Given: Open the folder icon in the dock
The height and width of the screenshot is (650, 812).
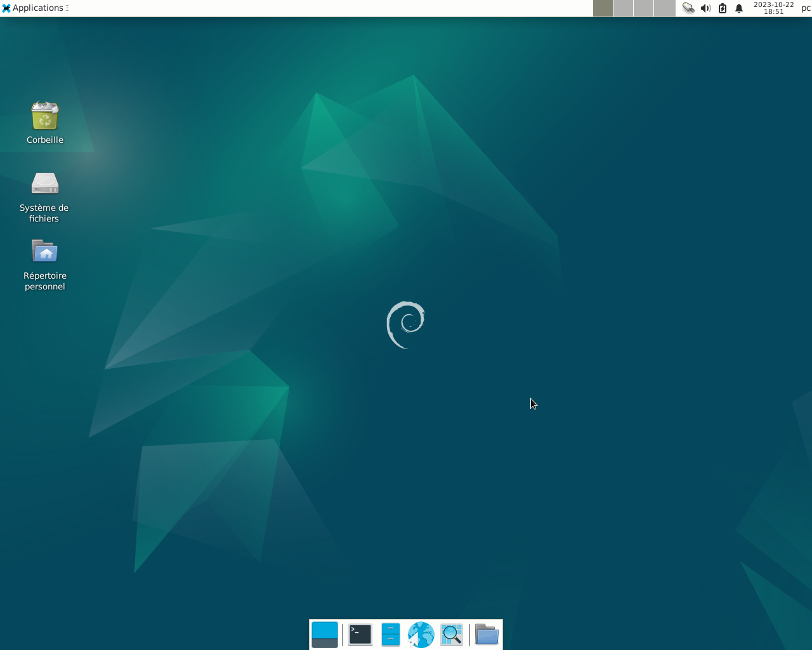Looking at the screenshot, I should click(x=487, y=635).
